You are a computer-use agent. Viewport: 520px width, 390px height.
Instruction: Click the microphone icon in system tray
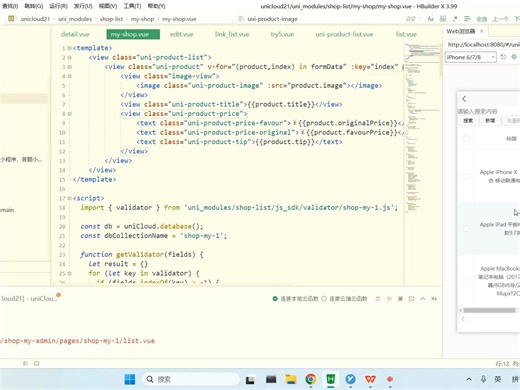coord(483,379)
